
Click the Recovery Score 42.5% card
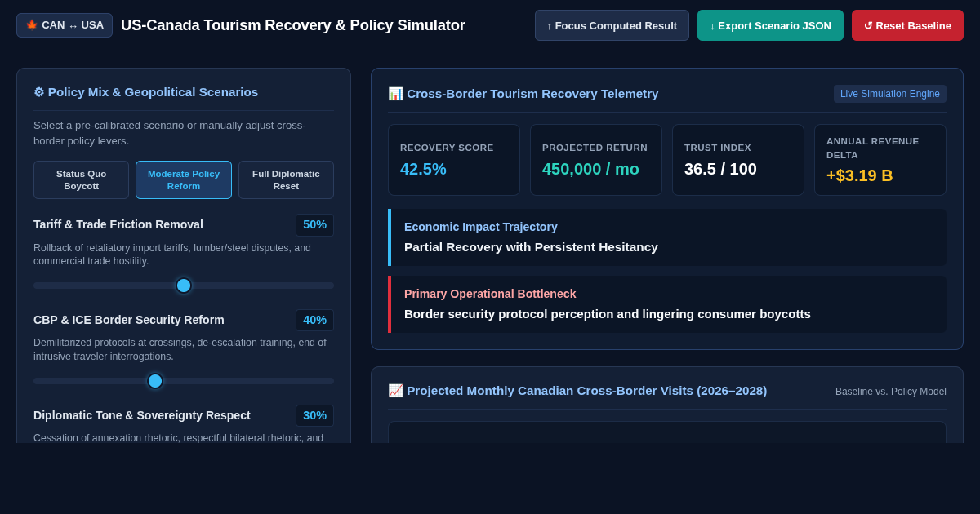point(454,160)
